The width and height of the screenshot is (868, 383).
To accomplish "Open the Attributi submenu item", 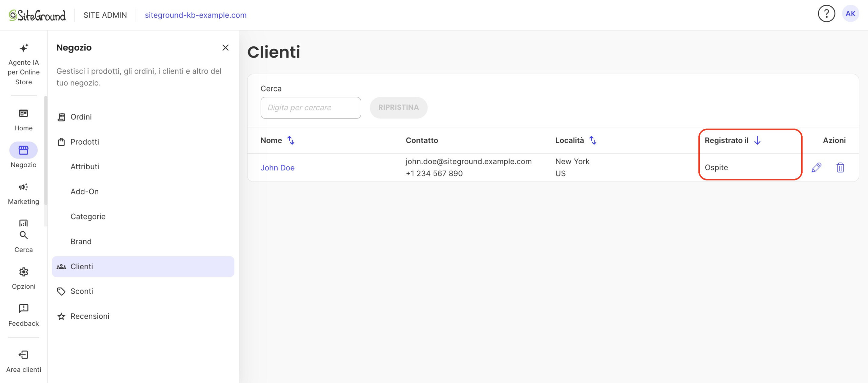I will (x=143, y=167).
